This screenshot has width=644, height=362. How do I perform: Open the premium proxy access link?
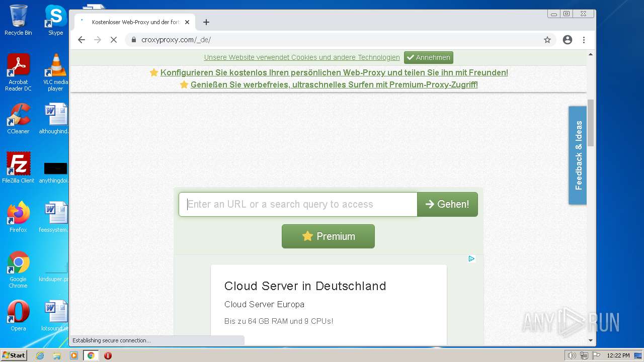[334, 84]
